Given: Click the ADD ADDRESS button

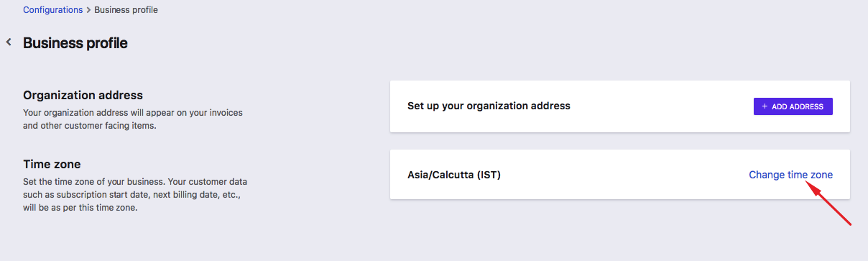Looking at the screenshot, I should 793,106.
